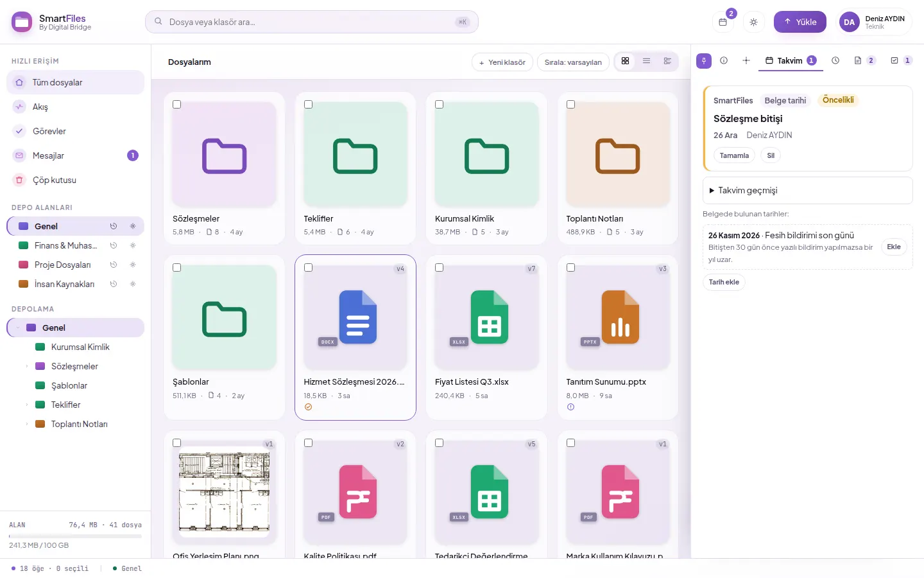Click the history icon on Genel depo row
Image resolution: width=924 pixels, height=578 pixels.
pyautogui.click(x=114, y=226)
